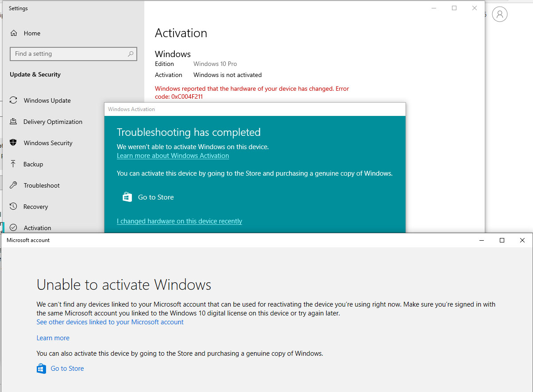Click the Windows is not activated text

coord(228,75)
